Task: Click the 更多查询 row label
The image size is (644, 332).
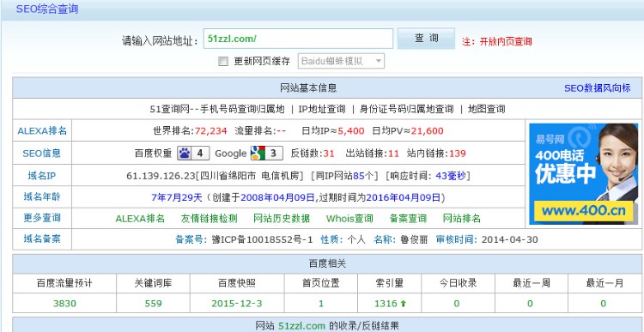Action: pos(42,218)
